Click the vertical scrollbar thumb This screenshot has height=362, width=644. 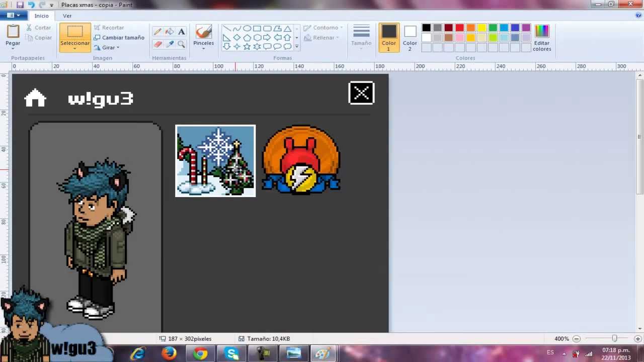point(640,136)
